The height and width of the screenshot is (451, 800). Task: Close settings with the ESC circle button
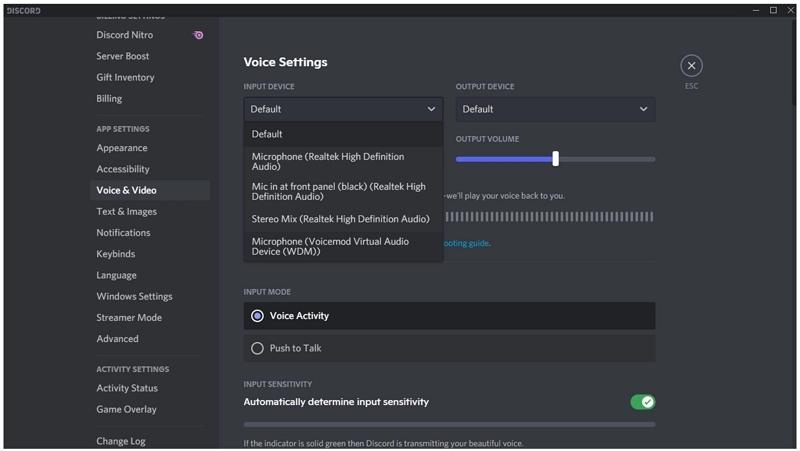(691, 66)
